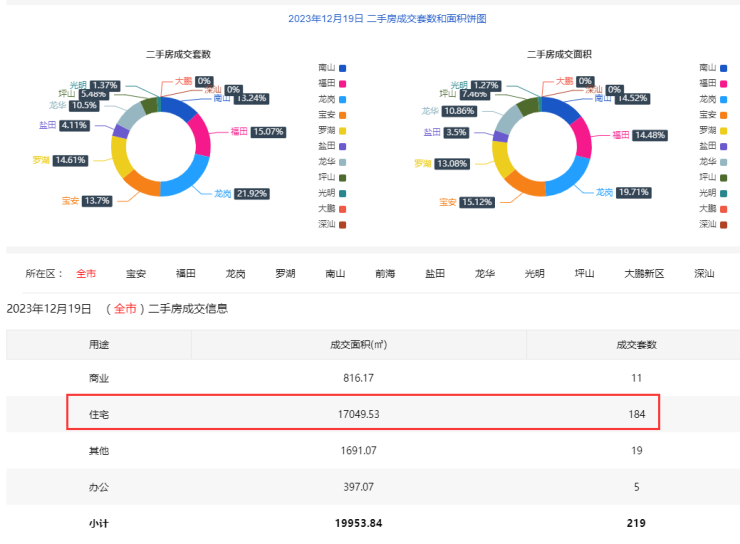The height and width of the screenshot is (544, 740).
Task: Switch to the 宝安 district tab
Action: [136, 273]
